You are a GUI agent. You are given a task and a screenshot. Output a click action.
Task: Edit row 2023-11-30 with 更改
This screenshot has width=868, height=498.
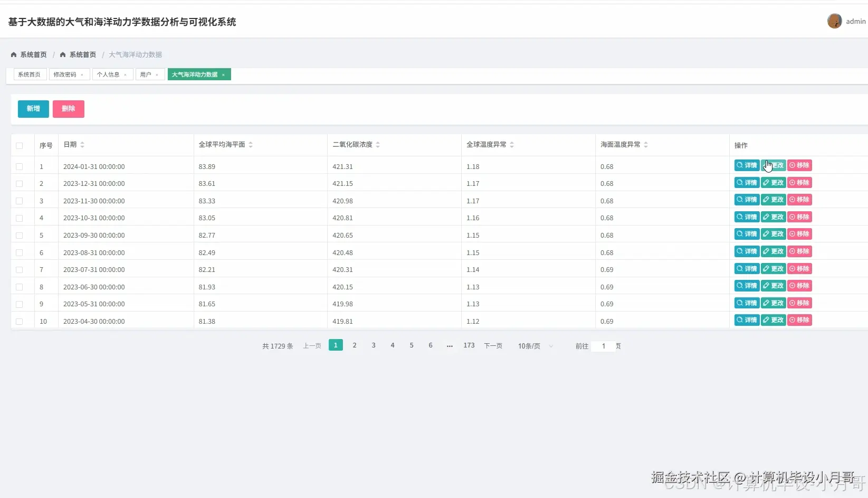pos(773,200)
